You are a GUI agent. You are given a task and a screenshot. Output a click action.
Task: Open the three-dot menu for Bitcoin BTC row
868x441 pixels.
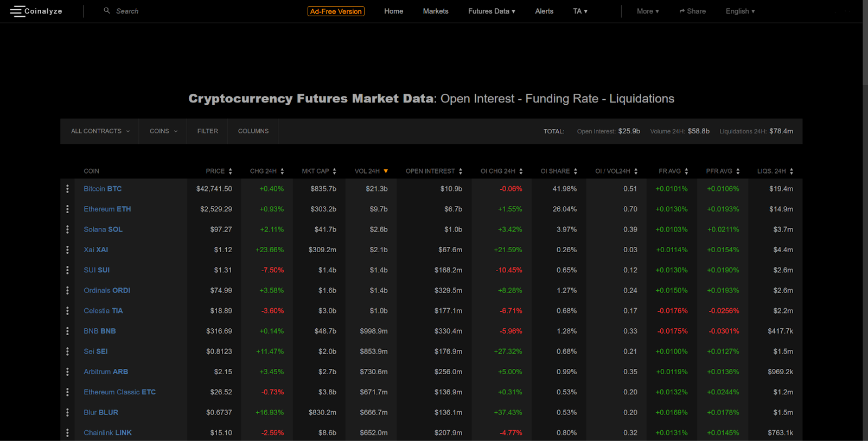click(x=67, y=189)
